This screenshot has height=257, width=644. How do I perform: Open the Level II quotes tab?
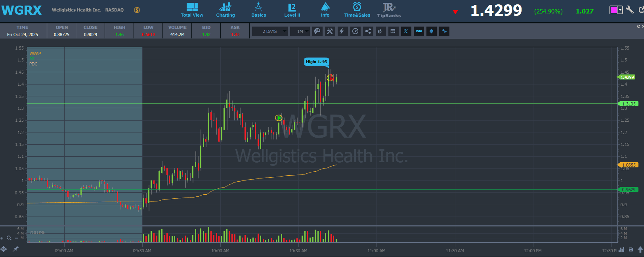coord(292,10)
